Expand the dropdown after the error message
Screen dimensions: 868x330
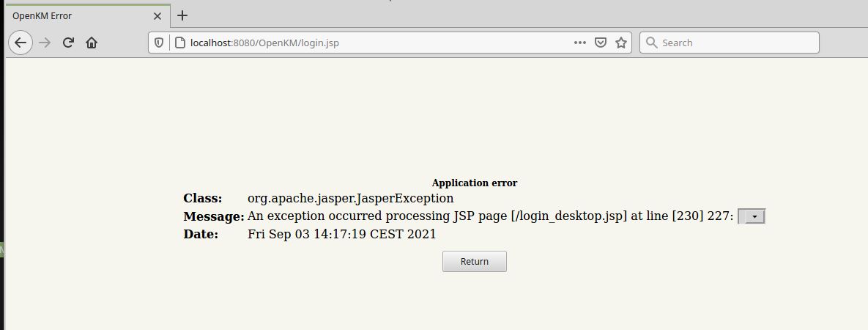752,216
